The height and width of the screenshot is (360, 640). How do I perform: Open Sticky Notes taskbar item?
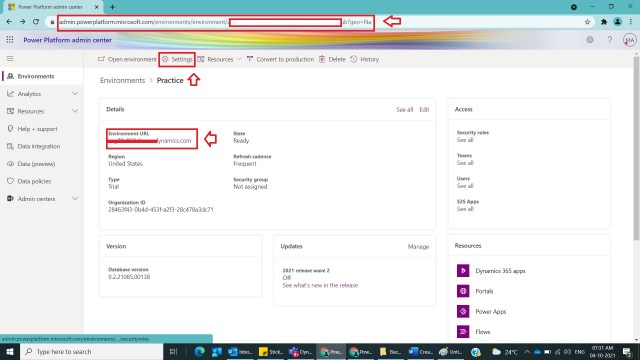point(271,351)
